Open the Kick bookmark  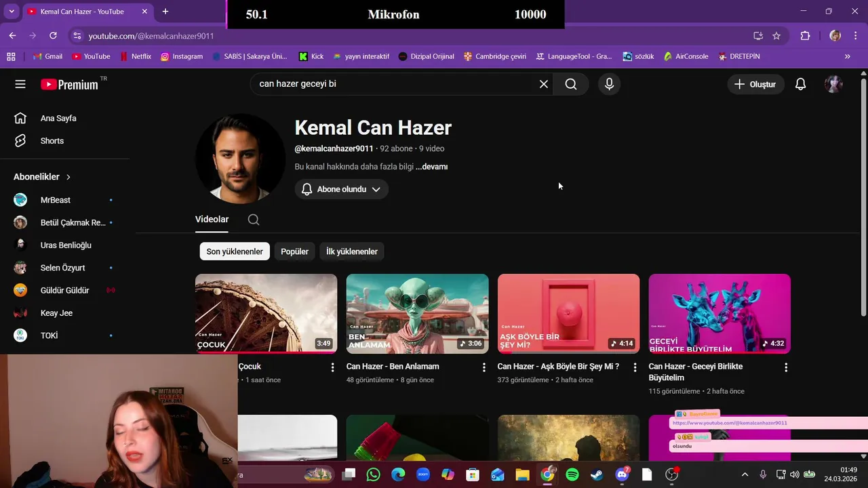(x=311, y=56)
